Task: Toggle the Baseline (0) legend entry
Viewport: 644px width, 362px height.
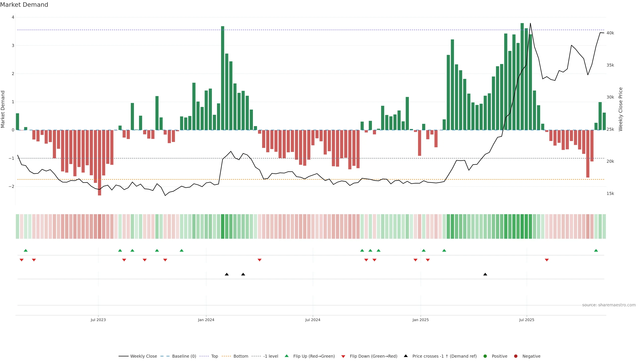Action: [x=184, y=356]
